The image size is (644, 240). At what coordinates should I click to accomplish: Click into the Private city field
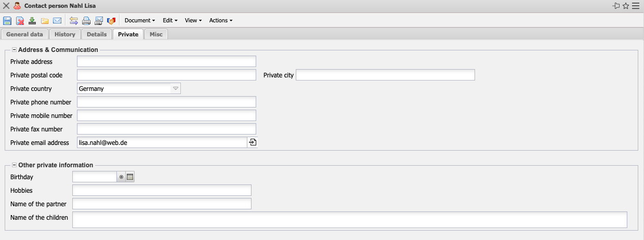pyautogui.click(x=385, y=75)
